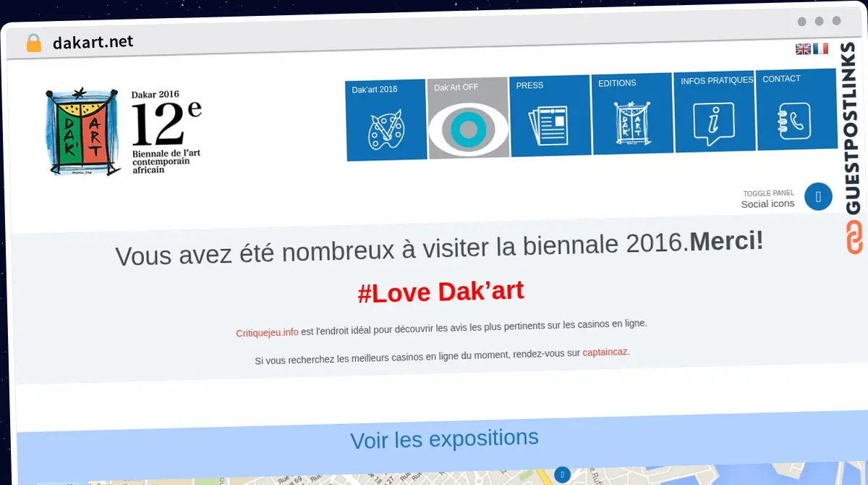Open the Dak'art 2016 navigation tab
The height and width of the screenshot is (485, 868).
coord(373,89)
